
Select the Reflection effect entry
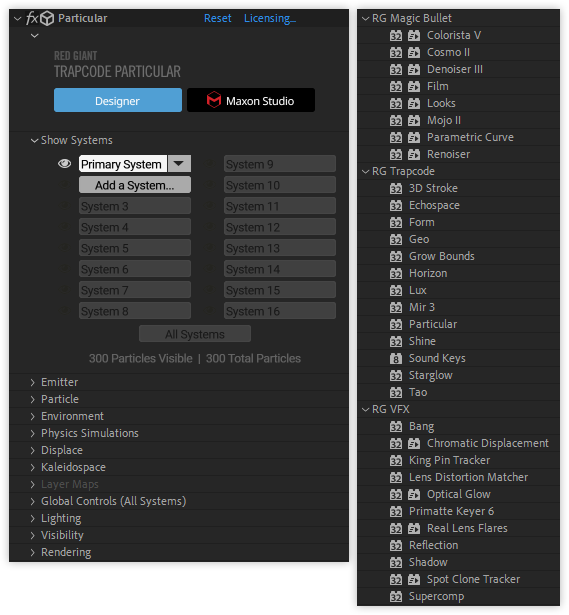(x=433, y=546)
